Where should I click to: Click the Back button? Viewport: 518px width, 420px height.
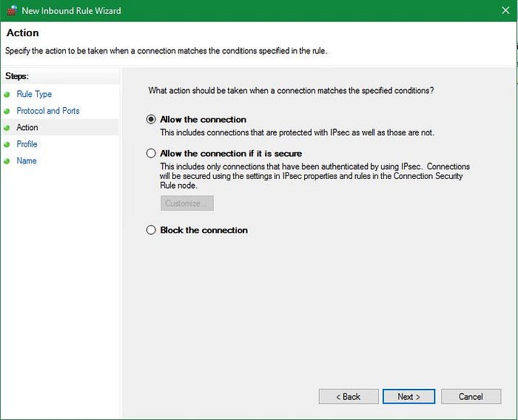click(349, 396)
